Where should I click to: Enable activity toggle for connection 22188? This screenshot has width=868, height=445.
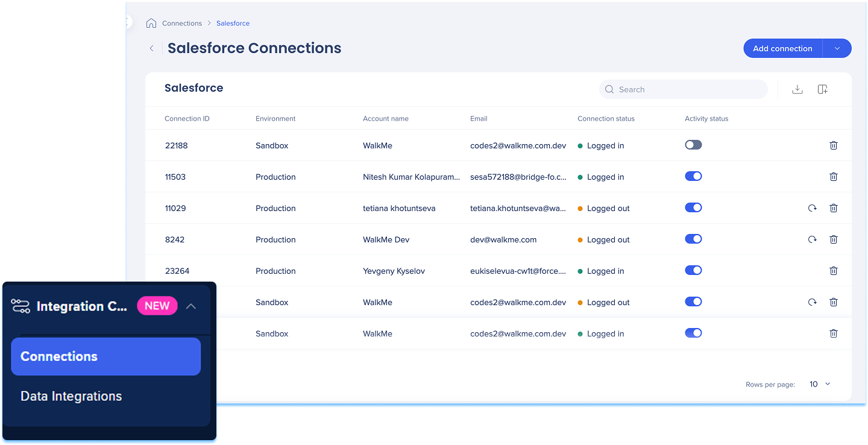click(693, 145)
